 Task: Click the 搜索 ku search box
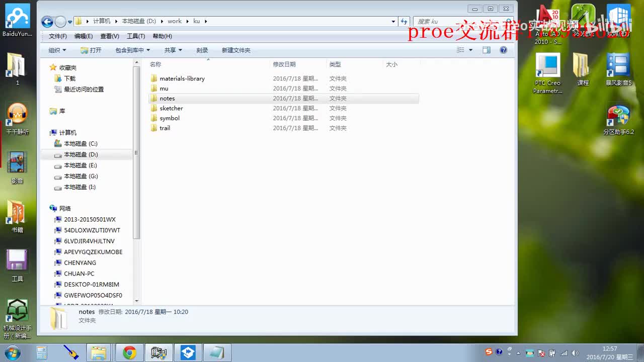(463, 22)
